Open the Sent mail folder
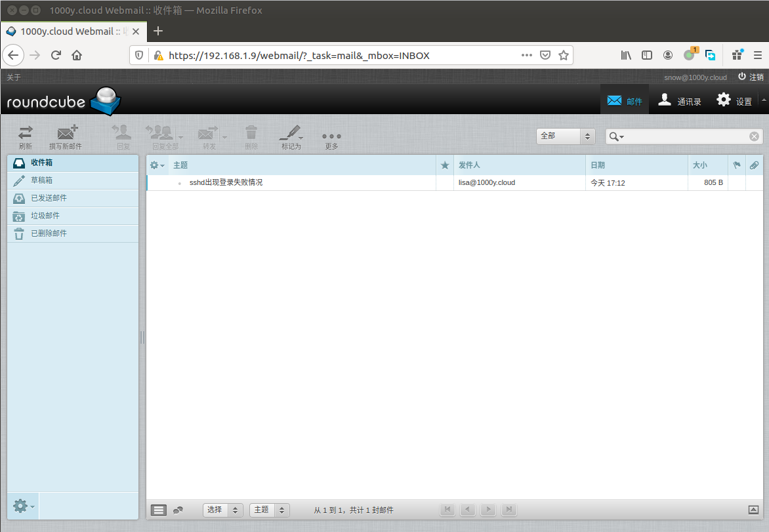This screenshot has height=532, width=769. (49, 197)
